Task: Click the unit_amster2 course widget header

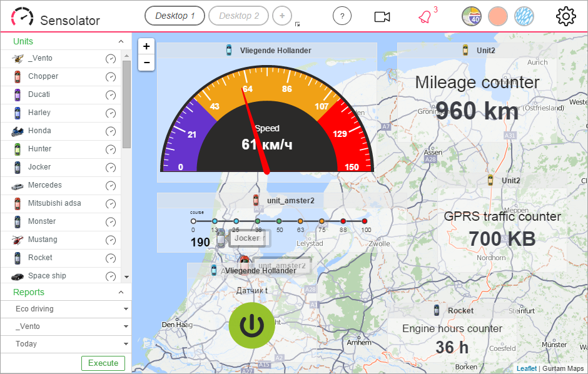Action: [x=282, y=201]
